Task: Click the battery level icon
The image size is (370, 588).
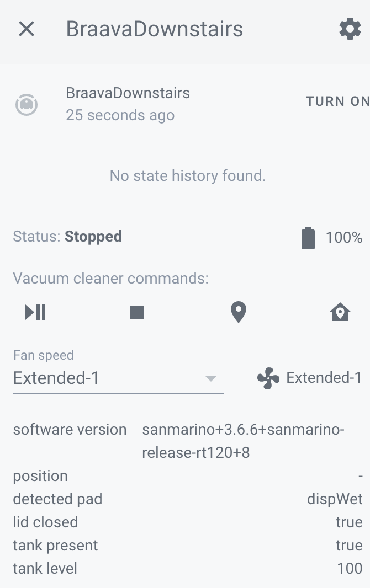Action: (308, 238)
